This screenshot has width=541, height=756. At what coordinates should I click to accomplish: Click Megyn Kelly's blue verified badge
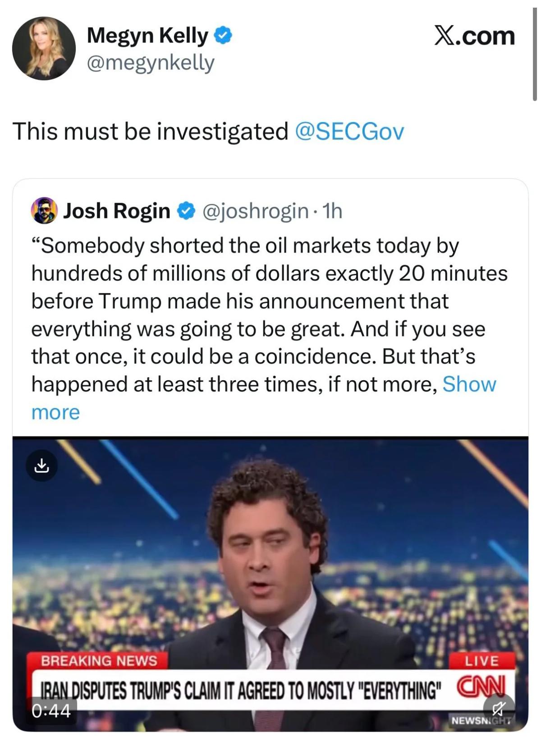coord(223,36)
